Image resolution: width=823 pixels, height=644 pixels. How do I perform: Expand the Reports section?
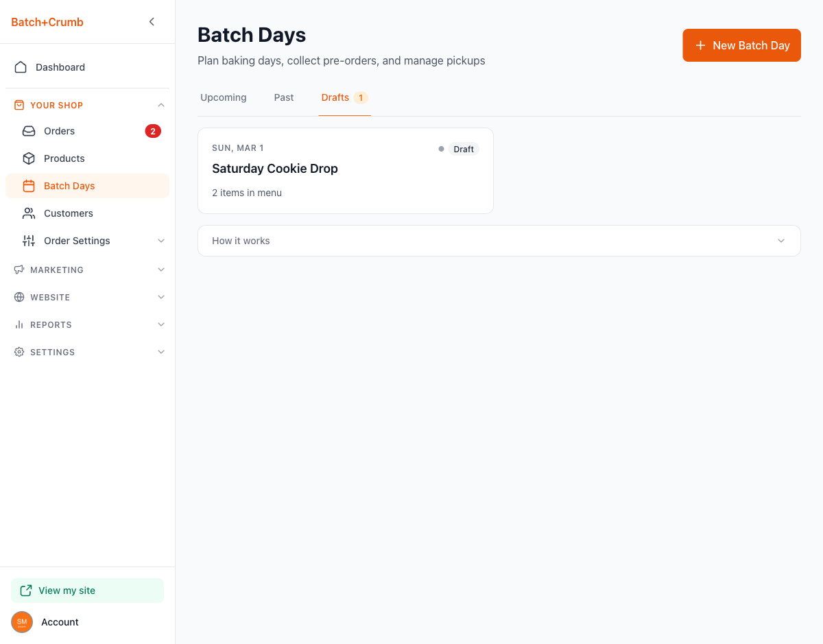[x=161, y=324]
